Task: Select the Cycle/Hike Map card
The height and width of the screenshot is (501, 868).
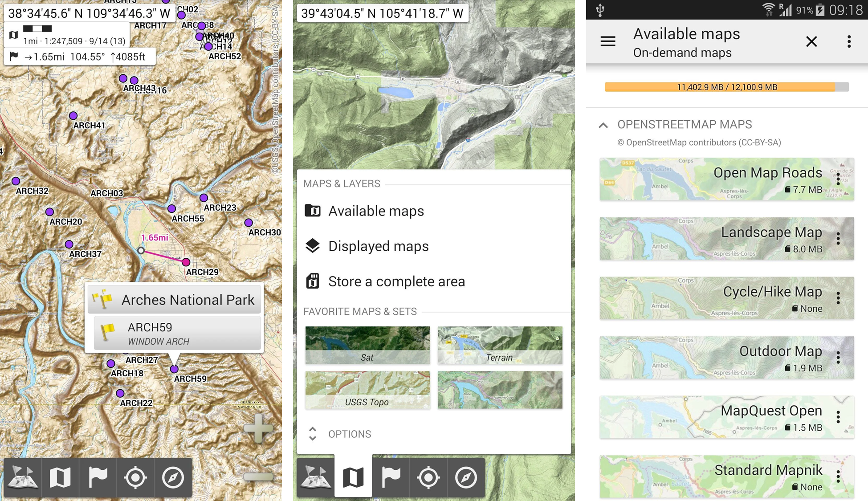Action: tap(727, 298)
